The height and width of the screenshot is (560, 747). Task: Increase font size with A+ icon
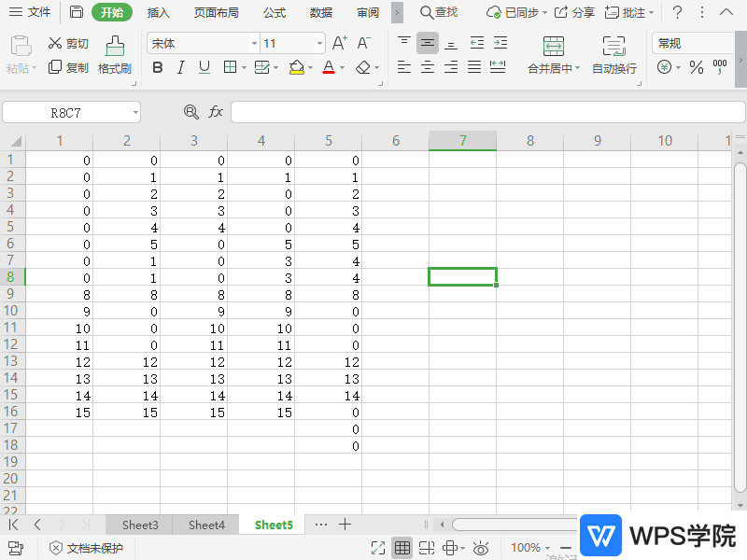(x=339, y=43)
